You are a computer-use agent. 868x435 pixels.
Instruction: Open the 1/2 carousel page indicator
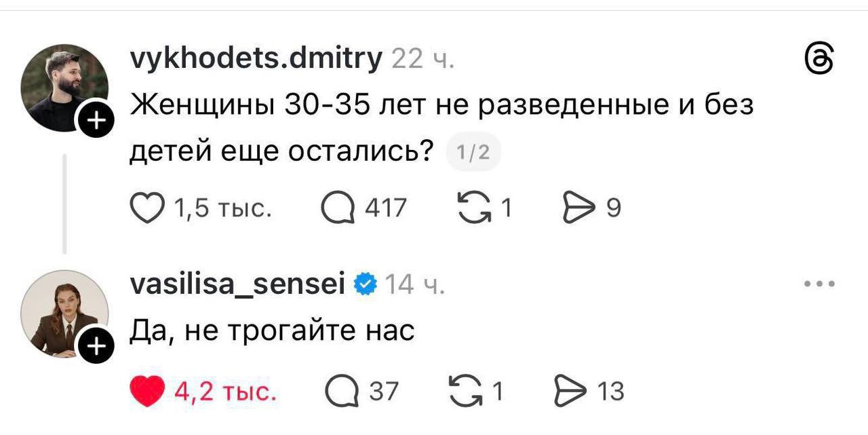pos(475,152)
